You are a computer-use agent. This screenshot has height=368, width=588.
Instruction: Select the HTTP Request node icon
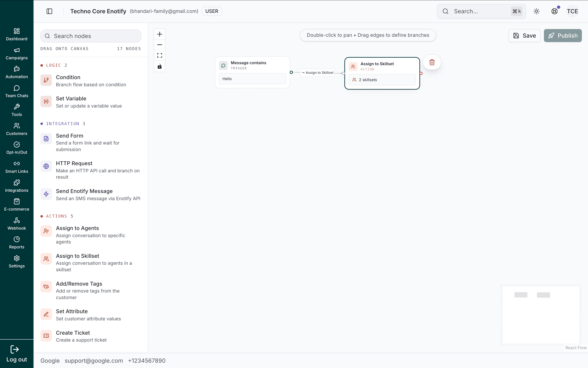click(x=46, y=166)
